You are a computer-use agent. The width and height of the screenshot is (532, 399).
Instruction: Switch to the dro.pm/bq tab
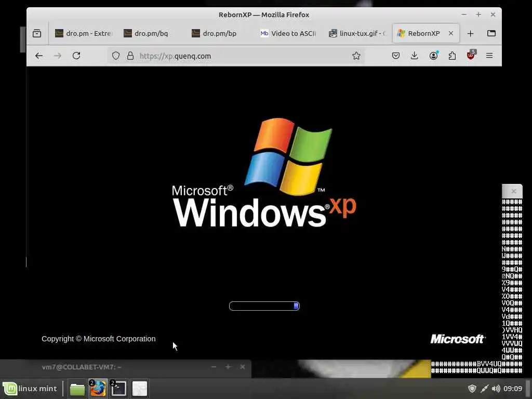pyautogui.click(x=152, y=33)
